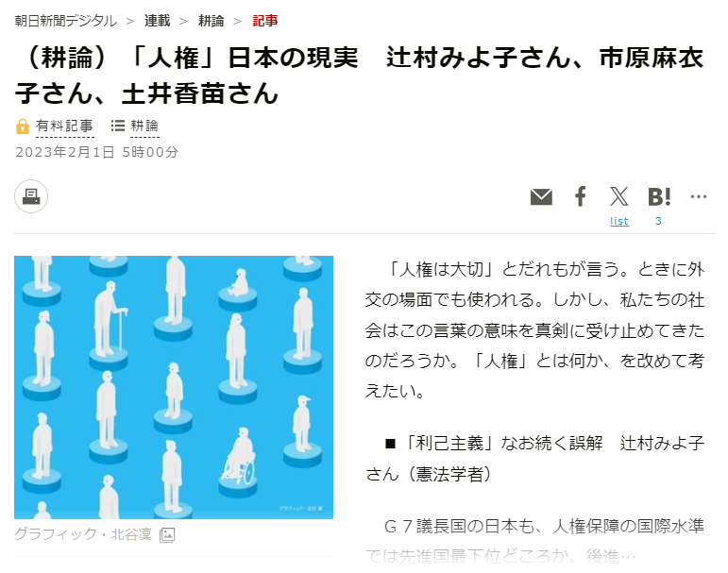This screenshot has width=728, height=573.
Task: Click the print article icon
Action: [31, 196]
